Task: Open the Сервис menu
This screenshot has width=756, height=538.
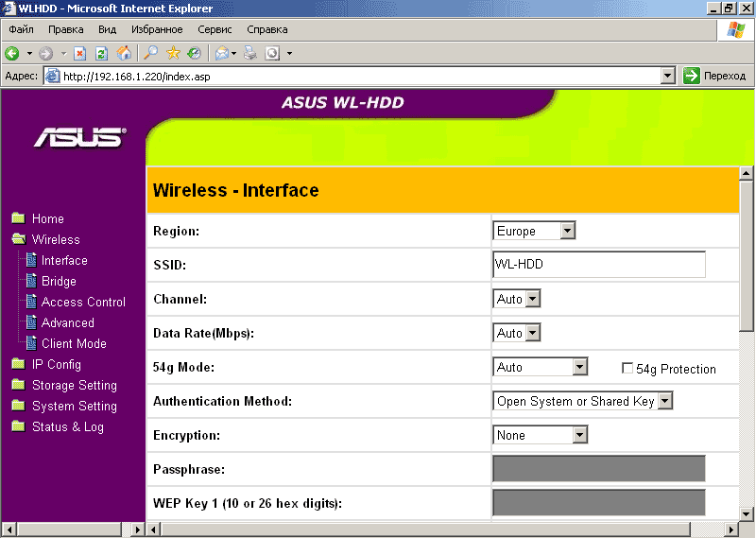Action: (x=215, y=29)
